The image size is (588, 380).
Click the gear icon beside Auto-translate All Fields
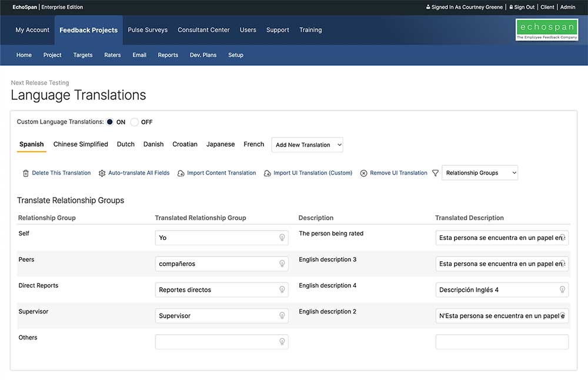click(102, 173)
